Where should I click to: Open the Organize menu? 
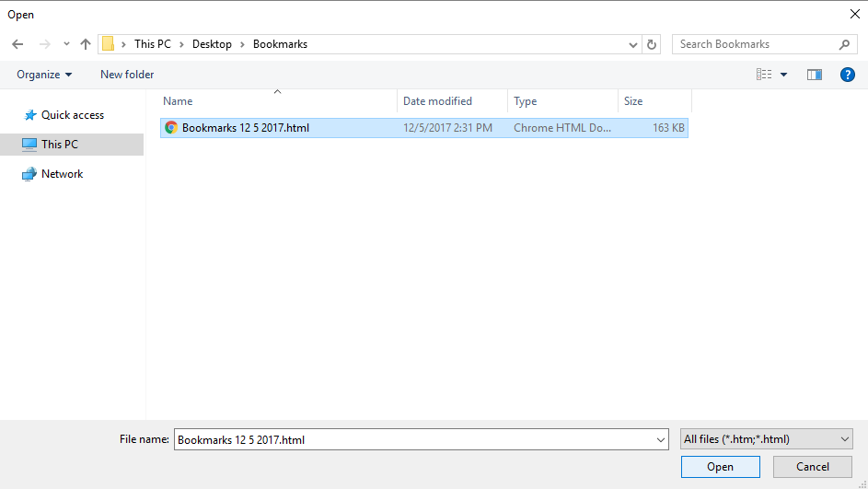[44, 75]
